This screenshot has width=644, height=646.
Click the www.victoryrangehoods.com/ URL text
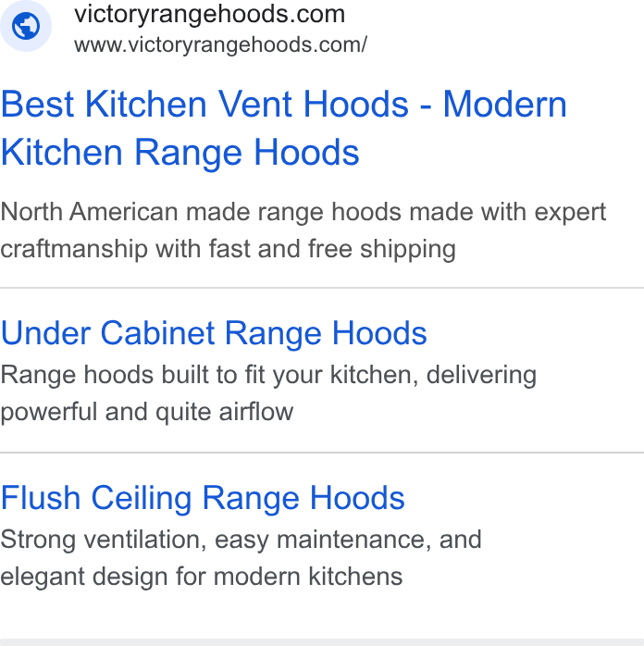(220, 45)
